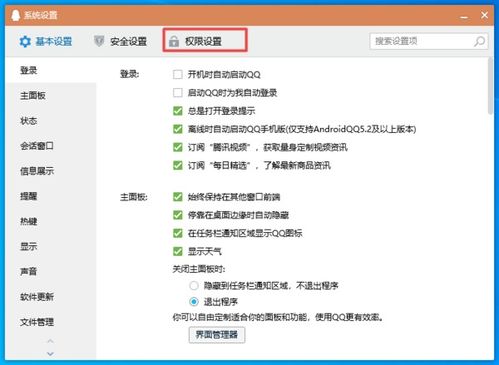This screenshot has height=365, width=499.
Task: Switch to the 安全设置 tab
Action: point(120,42)
